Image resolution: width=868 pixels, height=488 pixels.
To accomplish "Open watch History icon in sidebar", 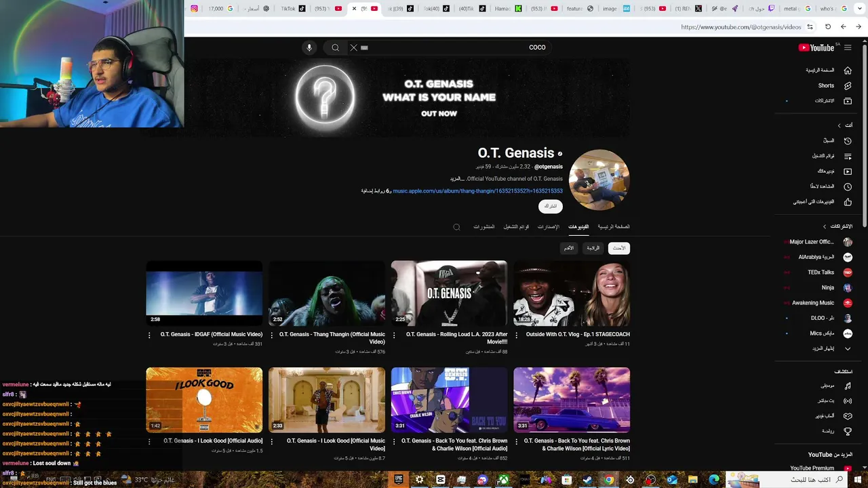I will 848,141.
